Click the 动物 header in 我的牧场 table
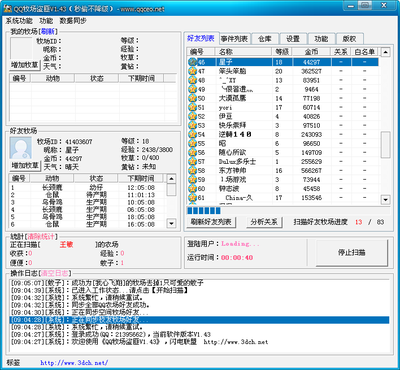Viewport: 400px width, 370px height. (x=53, y=78)
